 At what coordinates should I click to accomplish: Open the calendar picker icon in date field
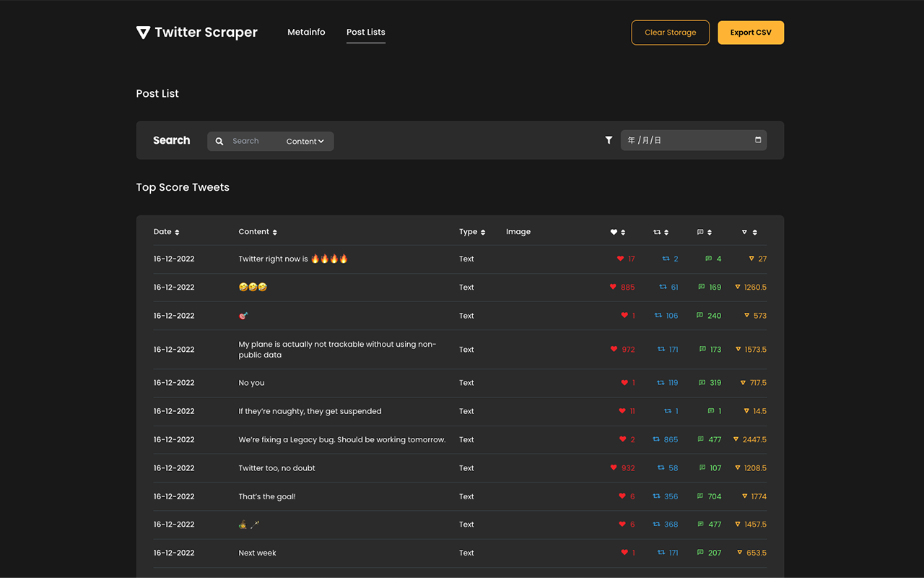click(x=758, y=140)
